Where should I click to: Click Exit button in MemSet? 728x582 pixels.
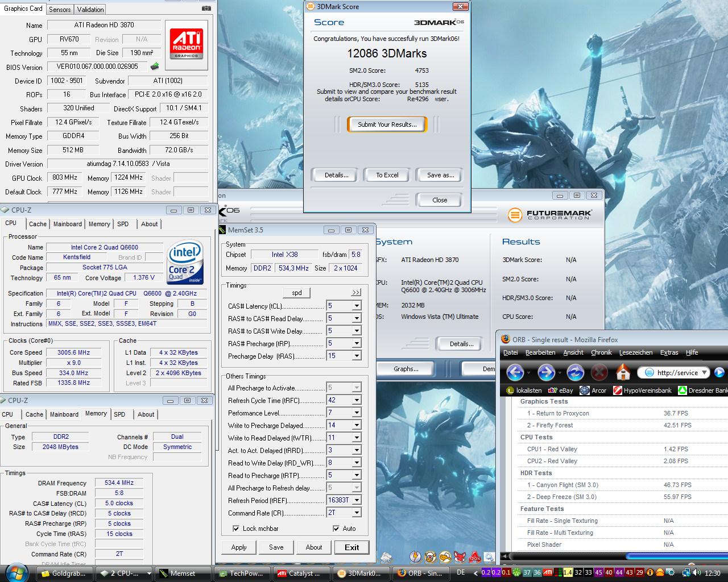tap(351, 547)
